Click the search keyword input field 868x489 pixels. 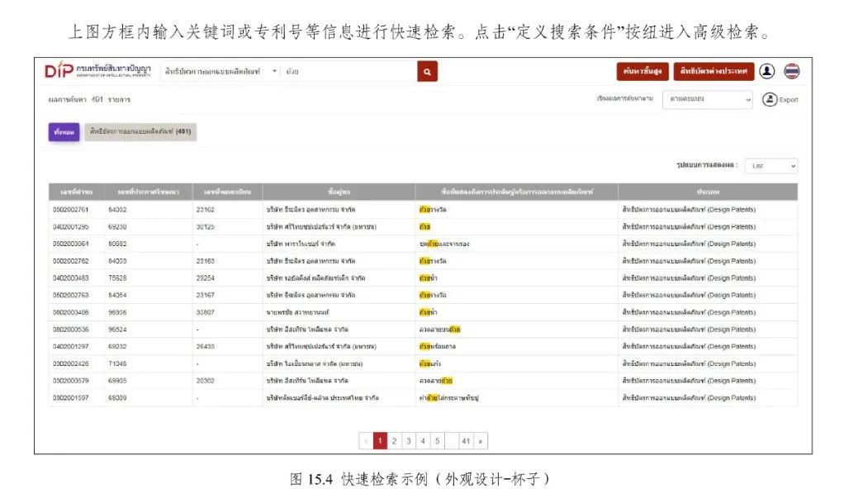[347, 72]
